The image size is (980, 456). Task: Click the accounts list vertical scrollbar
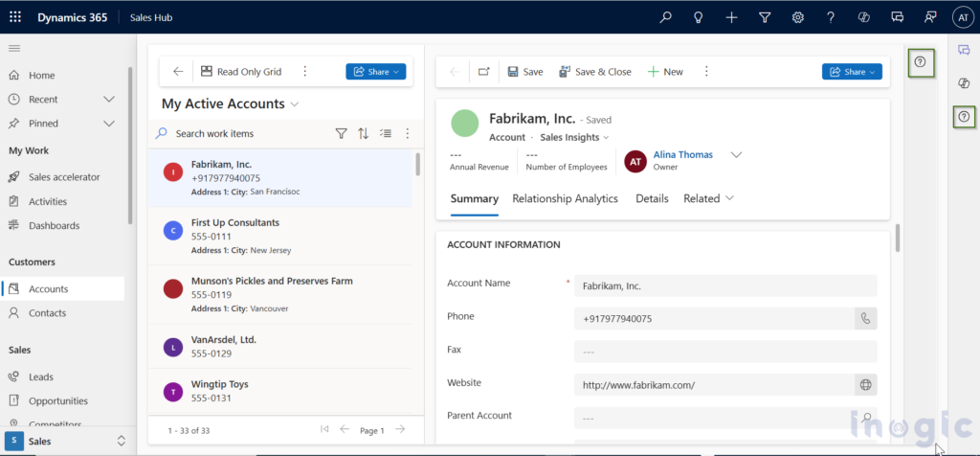417,164
